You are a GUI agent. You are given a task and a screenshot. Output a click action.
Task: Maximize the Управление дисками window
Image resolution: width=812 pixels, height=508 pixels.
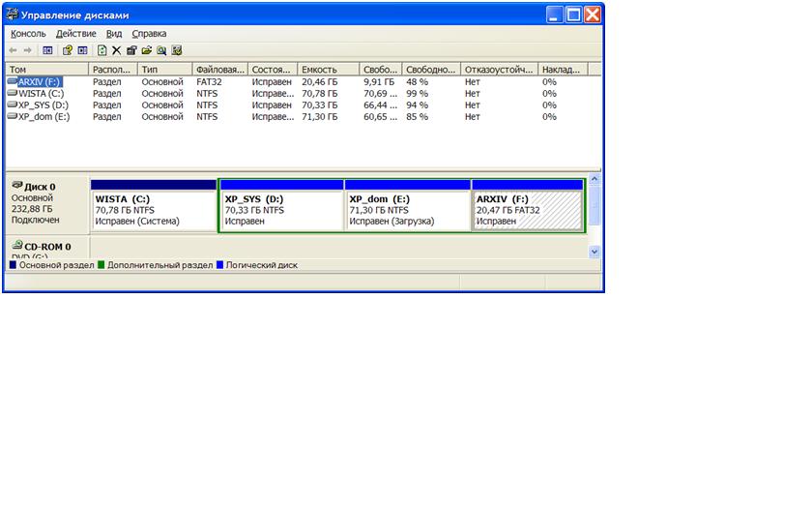pyautogui.click(x=574, y=15)
